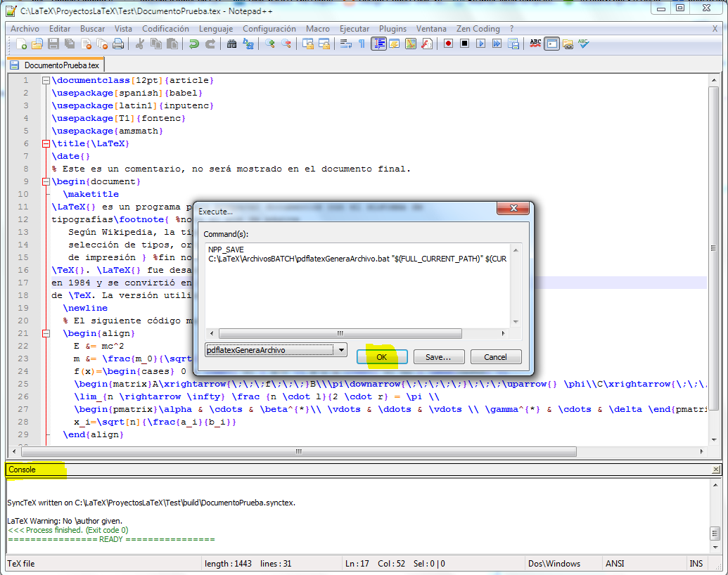Collapse the \begin{align} fold at line 21
The height and width of the screenshot is (575, 728).
[46, 333]
